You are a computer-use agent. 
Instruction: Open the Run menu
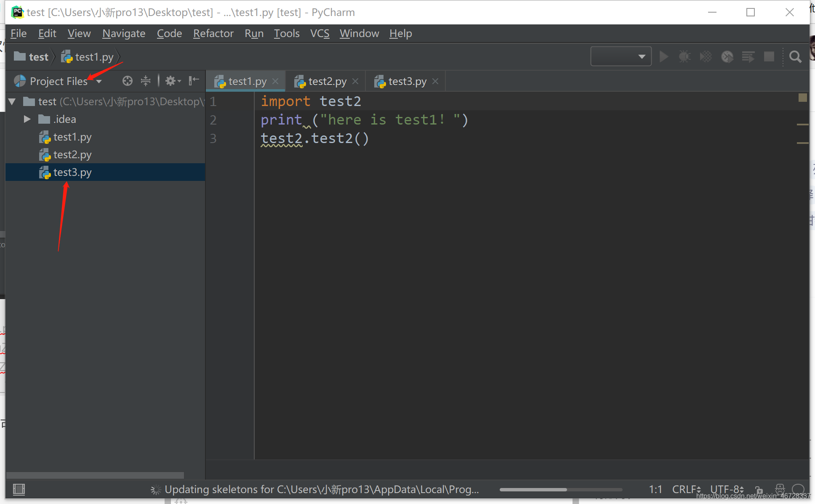coord(254,34)
